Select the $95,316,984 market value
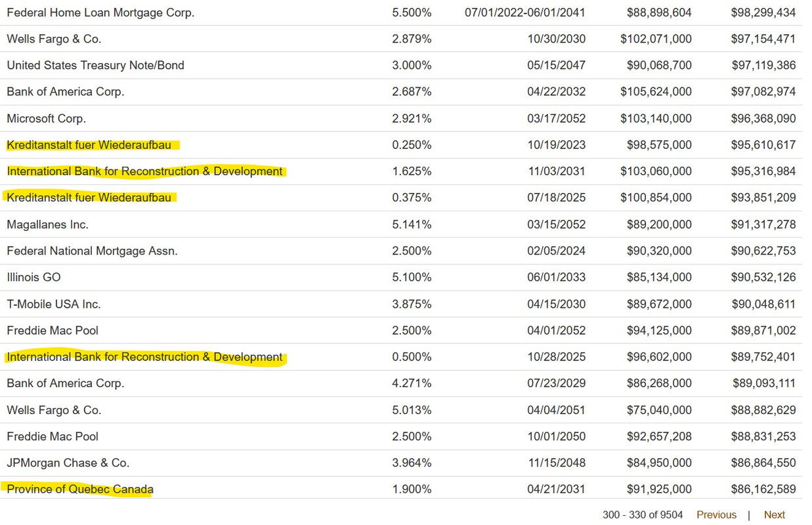Image resolution: width=812 pixels, height=525 pixels. pos(763,171)
